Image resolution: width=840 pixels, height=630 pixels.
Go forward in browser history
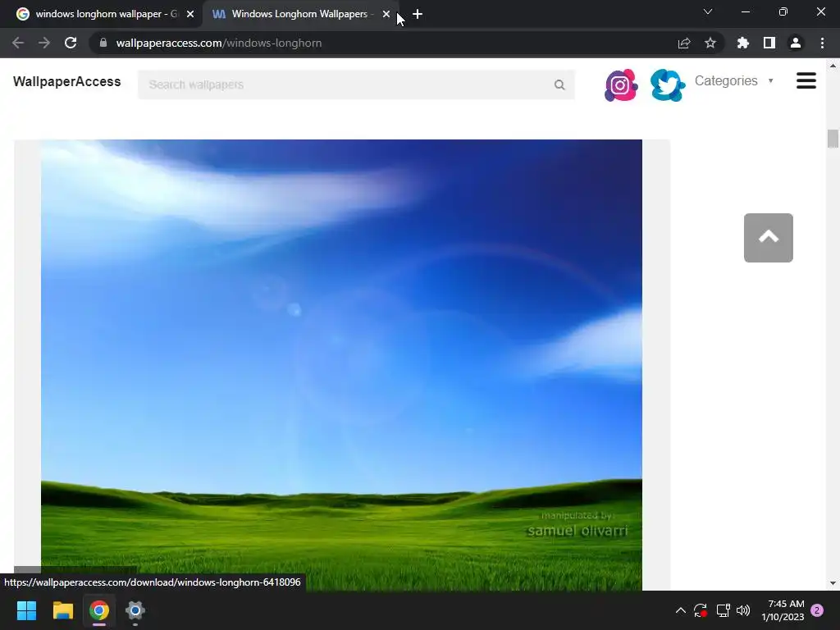44,43
